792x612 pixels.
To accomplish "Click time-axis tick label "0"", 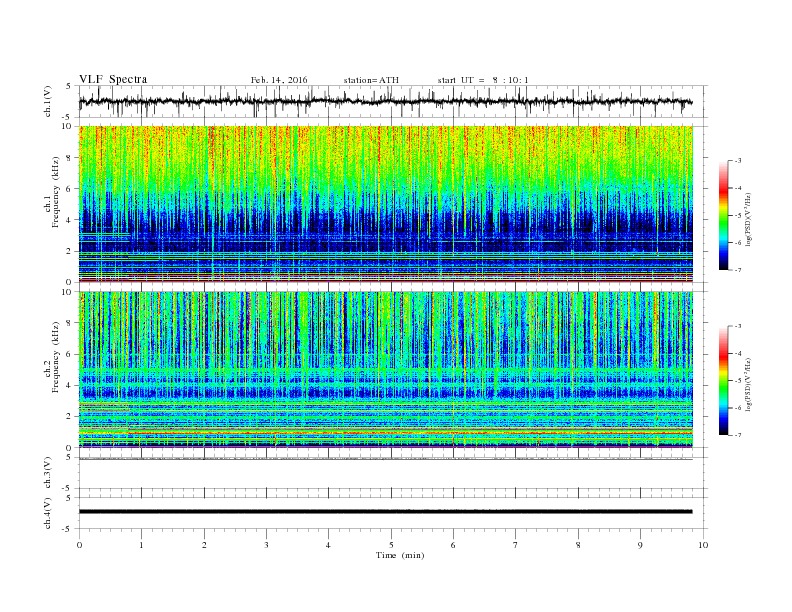I will tap(79, 545).
